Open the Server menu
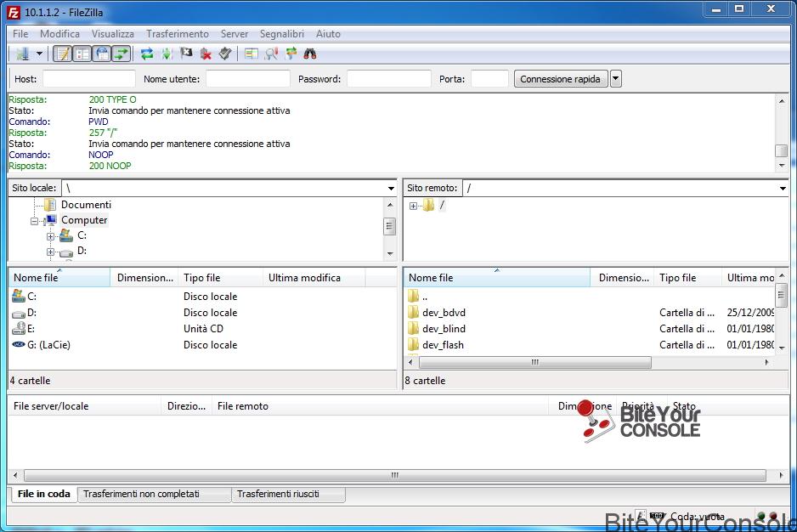This screenshot has height=532, width=797. (x=235, y=33)
